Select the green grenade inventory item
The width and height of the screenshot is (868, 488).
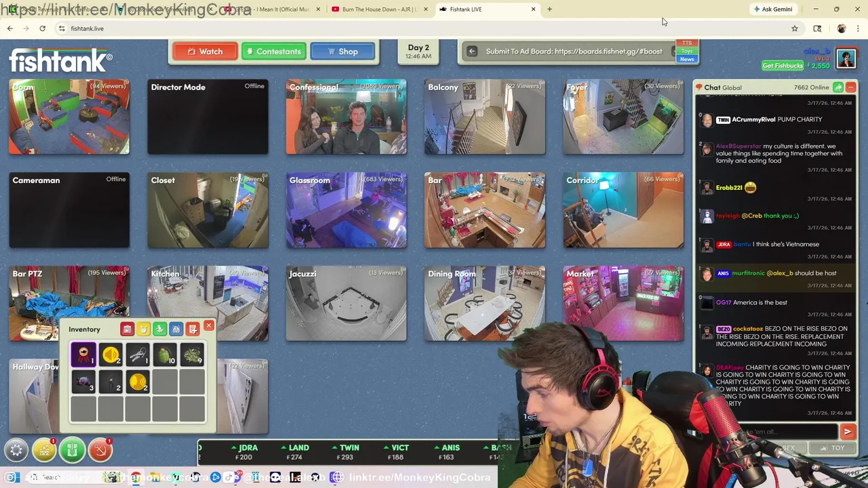pos(165,354)
